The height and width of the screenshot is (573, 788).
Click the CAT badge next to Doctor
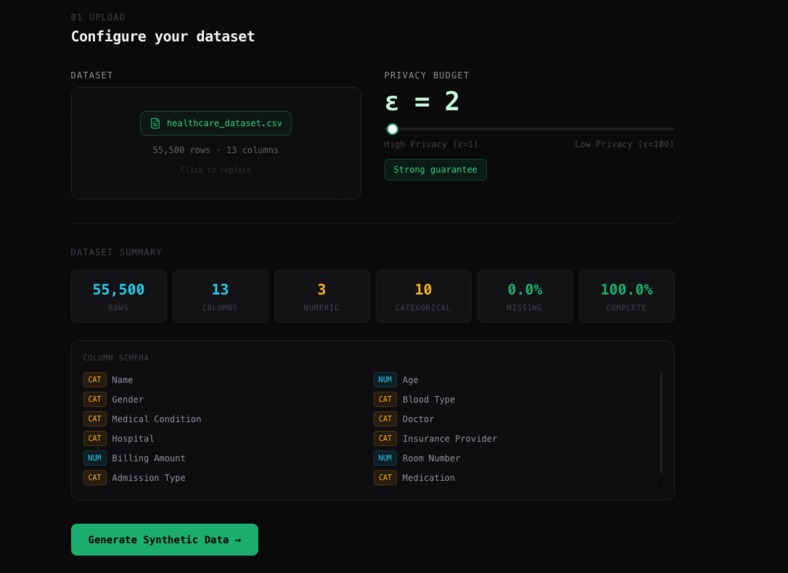coord(385,419)
